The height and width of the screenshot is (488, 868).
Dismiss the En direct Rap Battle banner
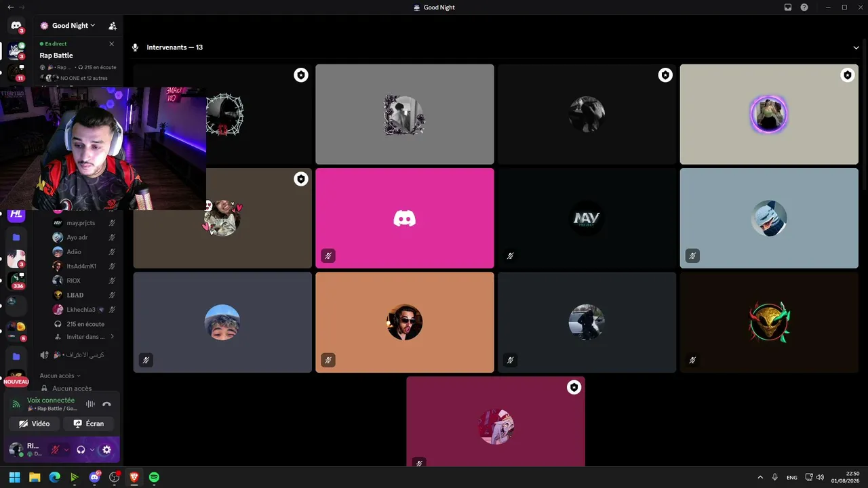[x=112, y=44]
